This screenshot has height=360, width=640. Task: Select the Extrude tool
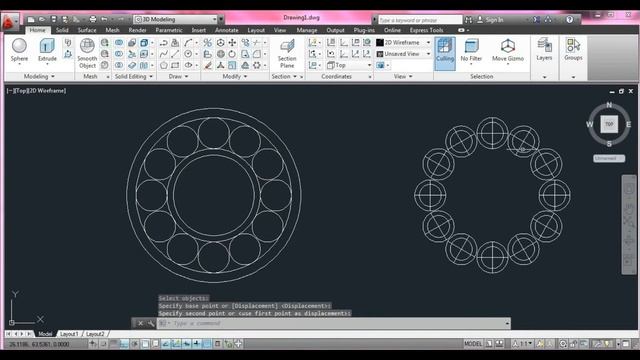click(x=47, y=51)
